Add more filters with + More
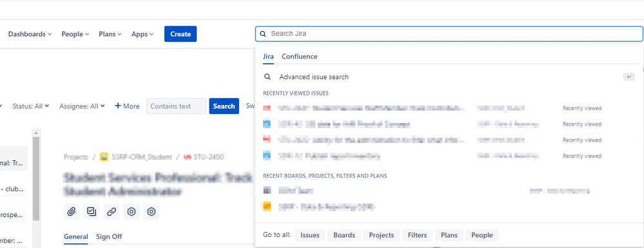 pos(127,106)
